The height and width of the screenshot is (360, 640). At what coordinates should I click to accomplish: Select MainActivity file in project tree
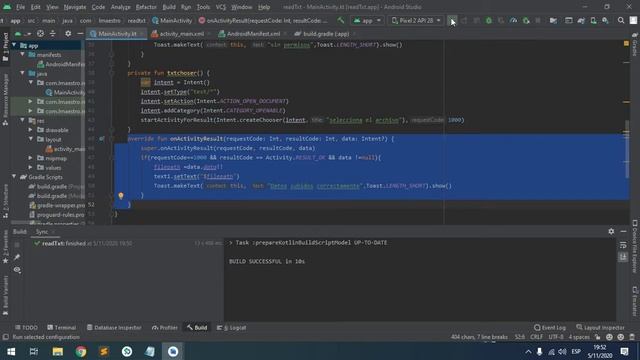[x=65, y=92]
